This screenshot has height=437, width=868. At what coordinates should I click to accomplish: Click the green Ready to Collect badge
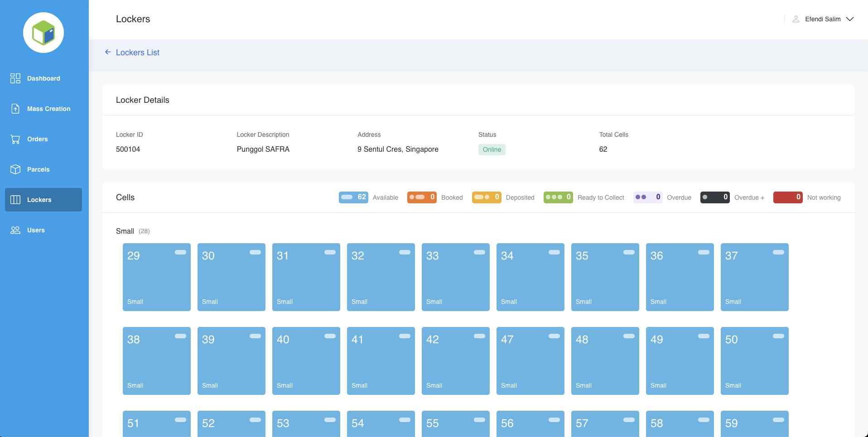558,197
